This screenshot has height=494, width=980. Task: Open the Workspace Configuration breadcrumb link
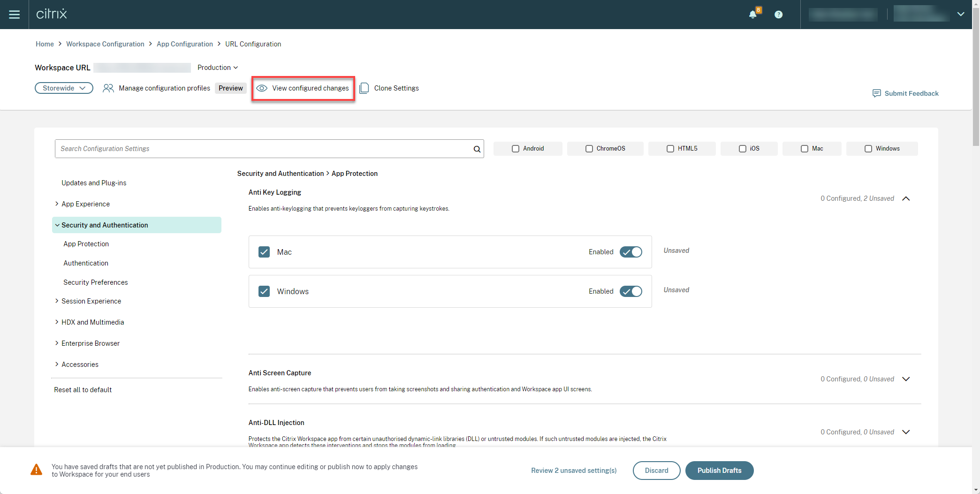click(x=105, y=44)
